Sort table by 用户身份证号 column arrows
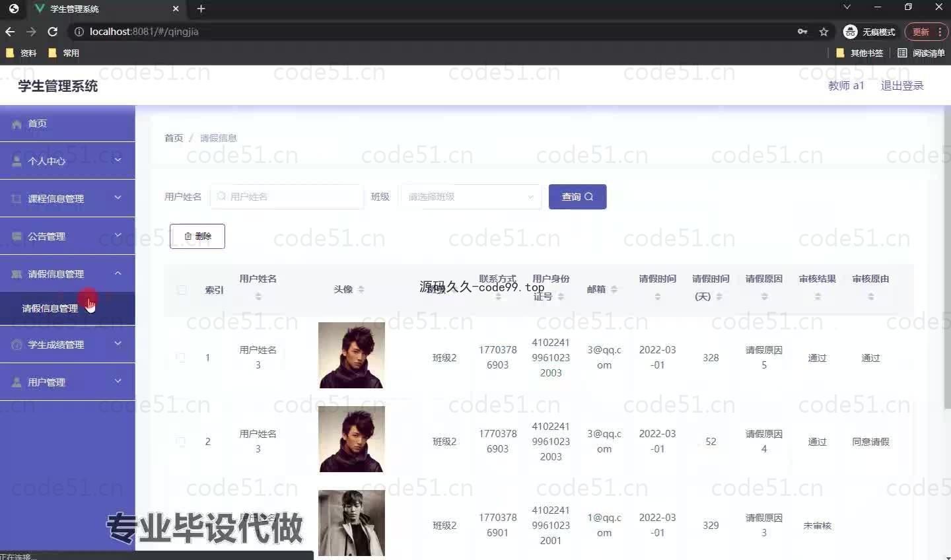Image resolution: width=951 pixels, height=560 pixels. coord(560,297)
